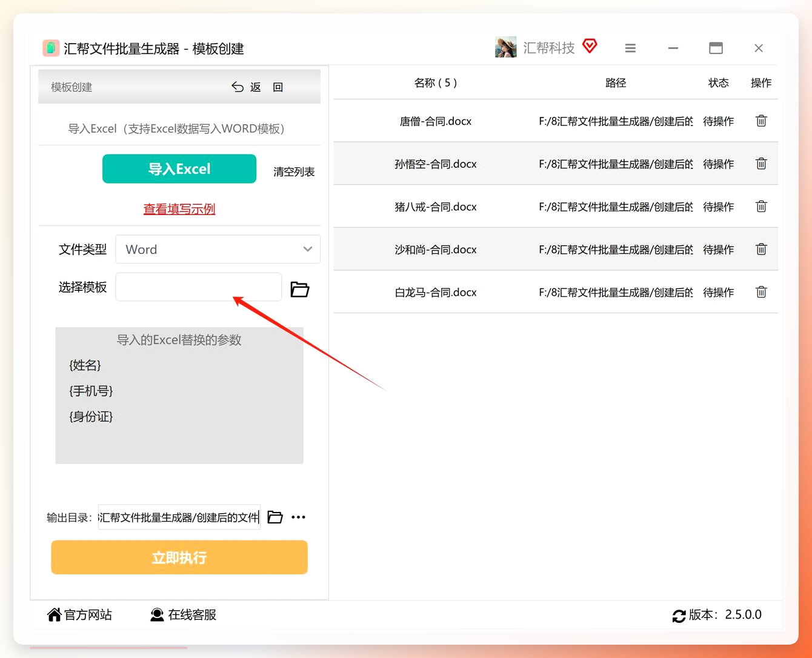812x658 pixels.
Task: Remove 猪八戒-合同.docx using its trash icon
Action: (761, 207)
